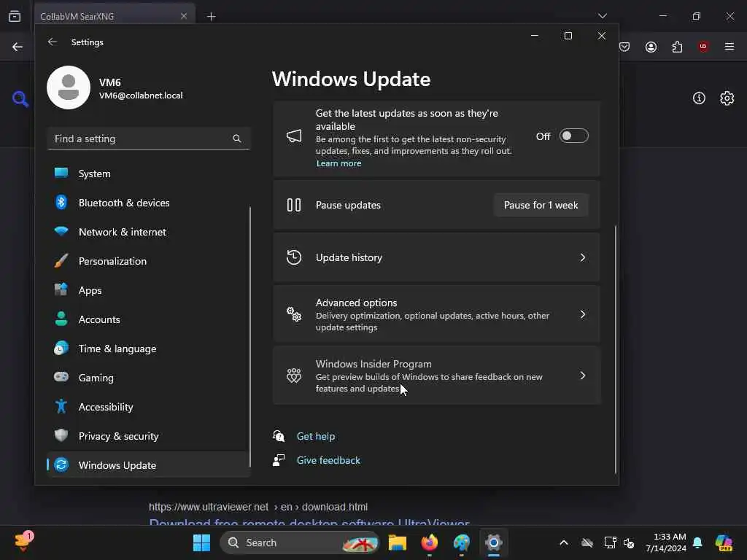Image resolution: width=747 pixels, height=560 pixels.
Task: Click the Settings sidebar scrollbar
Action: click(x=249, y=336)
